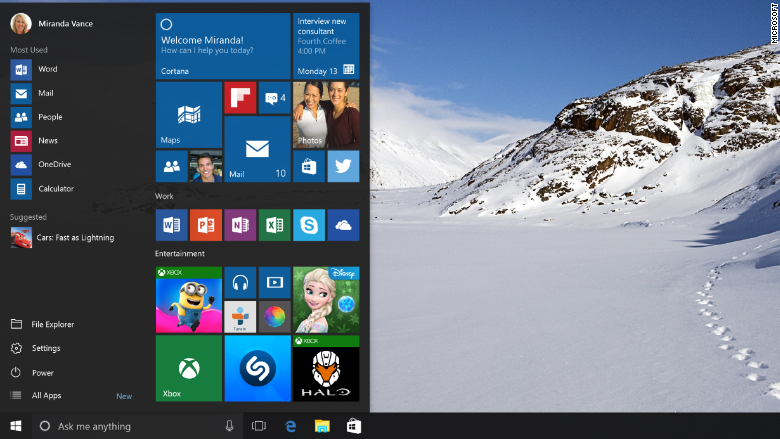Open the Maps tile
The width and height of the screenshot is (780, 439).
tap(189, 115)
